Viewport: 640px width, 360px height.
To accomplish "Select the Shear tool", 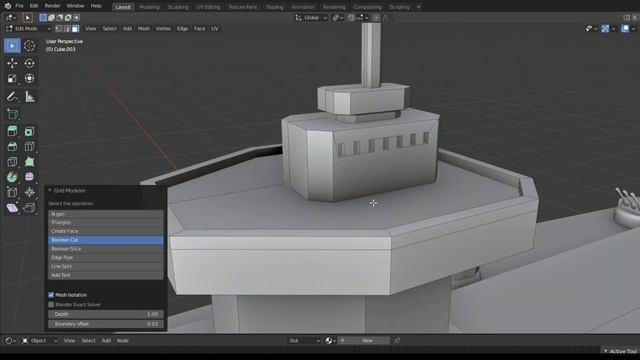I will click(x=12, y=208).
